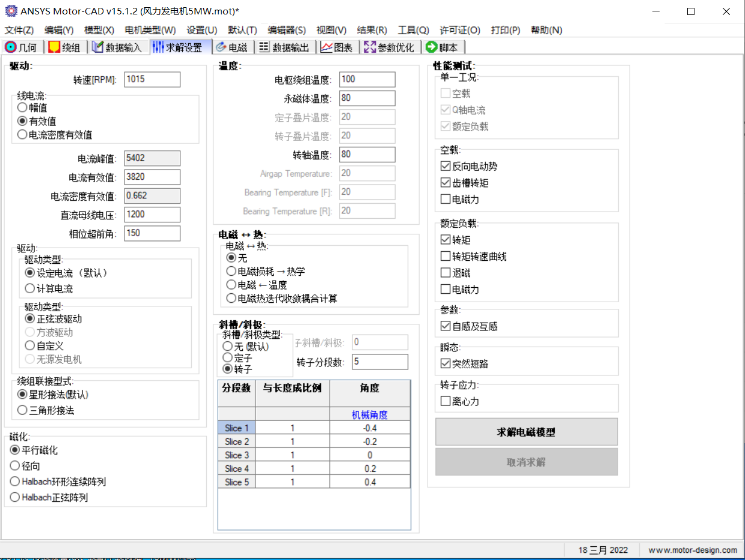Click the 数据输出 tab list icon
The image size is (745, 560).
point(264,47)
